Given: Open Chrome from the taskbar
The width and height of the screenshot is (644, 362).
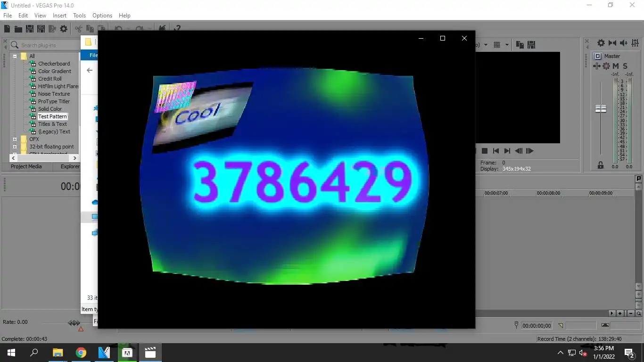Looking at the screenshot, I should (x=81, y=353).
